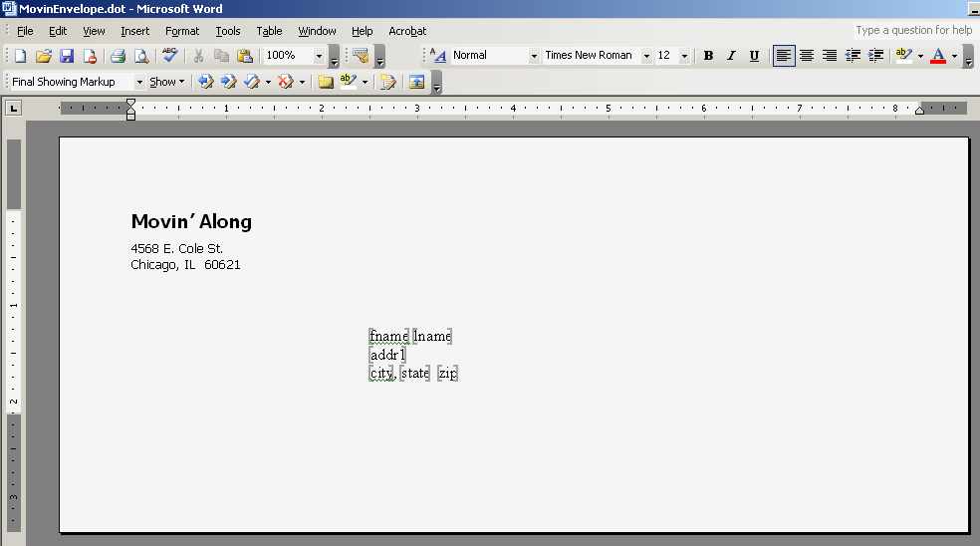The height and width of the screenshot is (546, 980).
Task: Decrease paragraph indent
Action: [853, 56]
